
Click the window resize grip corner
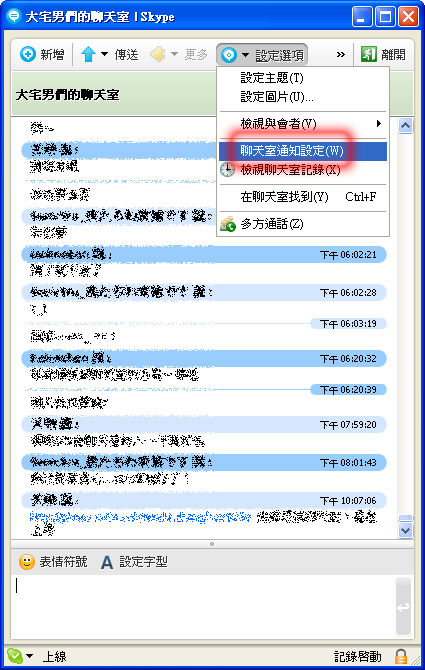click(x=415, y=661)
